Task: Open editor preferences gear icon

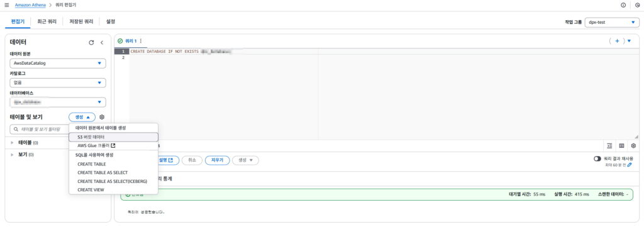Action: [x=633, y=145]
